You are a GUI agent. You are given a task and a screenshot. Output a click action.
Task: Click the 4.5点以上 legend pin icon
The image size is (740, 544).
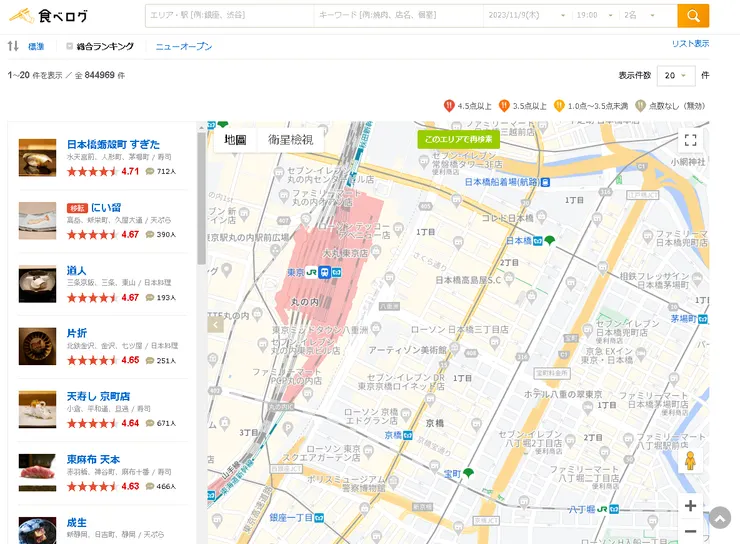point(449,106)
